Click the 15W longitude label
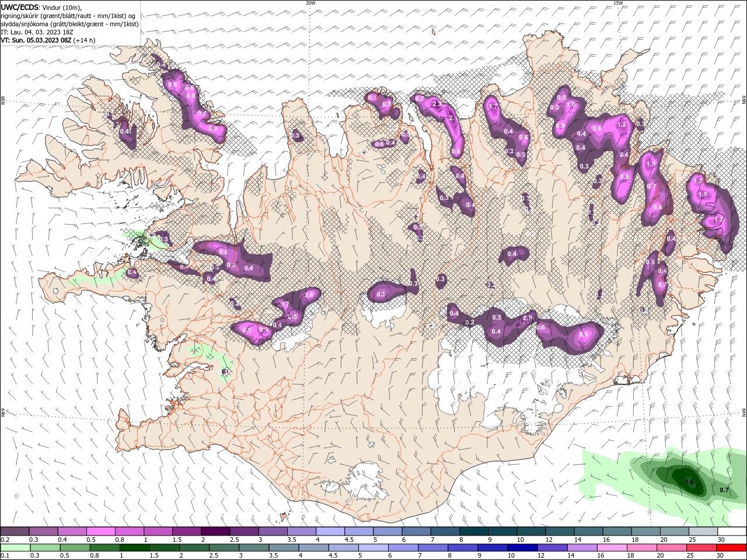Screen dimensions: 747x560 pyautogui.click(x=618, y=3)
